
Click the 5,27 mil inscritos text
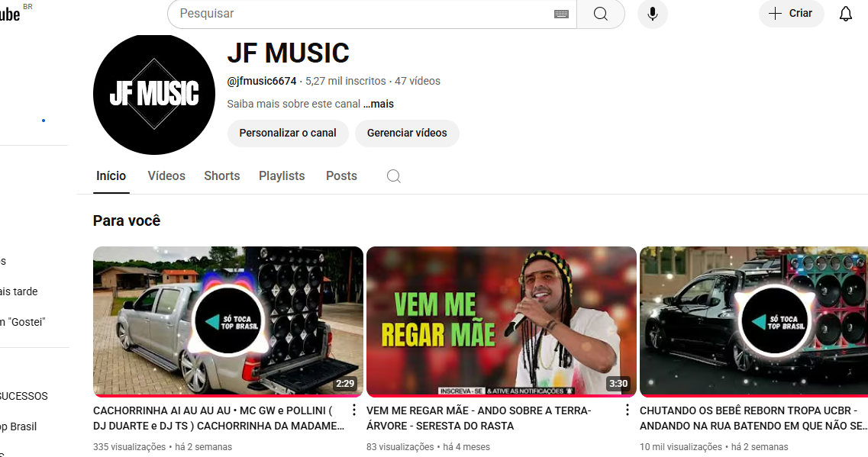(x=345, y=81)
